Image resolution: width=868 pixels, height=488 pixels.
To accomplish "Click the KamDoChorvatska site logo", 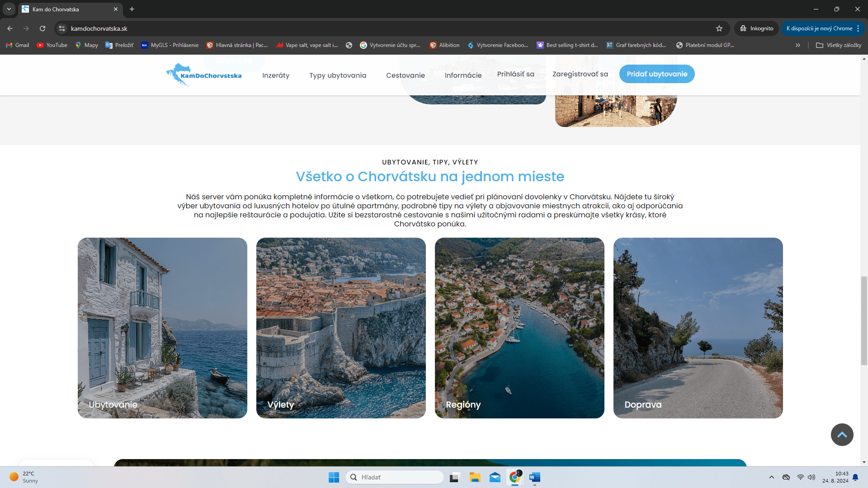I will pyautogui.click(x=204, y=75).
